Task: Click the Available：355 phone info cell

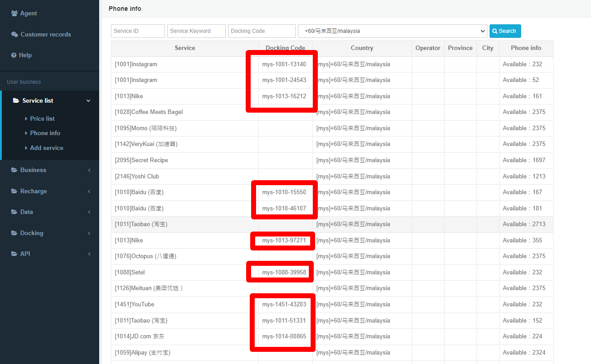Action: tap(526, 241)
